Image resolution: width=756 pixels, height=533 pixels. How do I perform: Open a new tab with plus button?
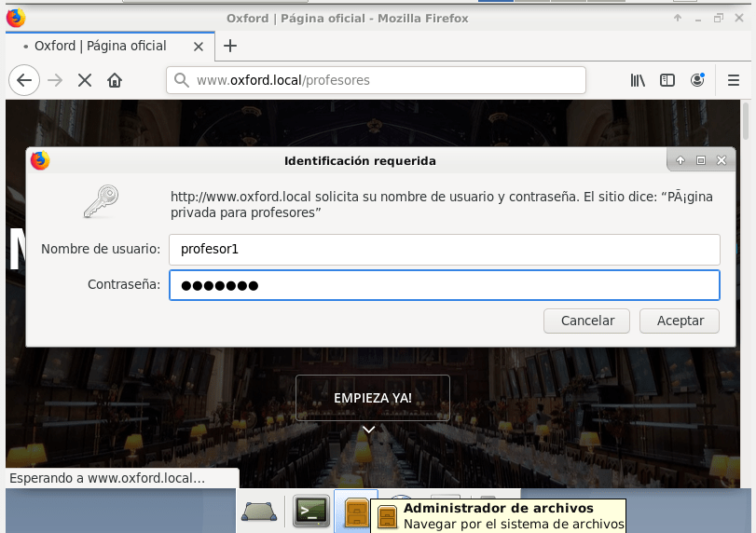coord(230,46)
